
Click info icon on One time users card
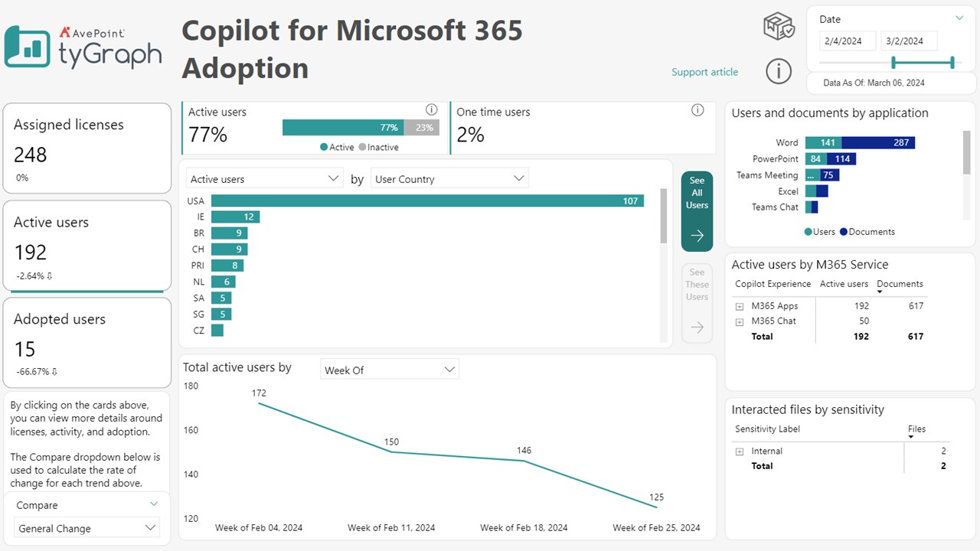[x=697, y=109]
